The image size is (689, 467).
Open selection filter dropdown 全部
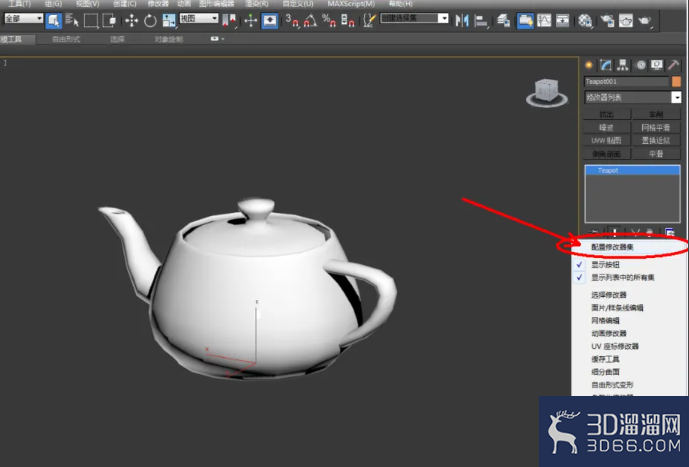pyautogui.click(x=23, y=18)
